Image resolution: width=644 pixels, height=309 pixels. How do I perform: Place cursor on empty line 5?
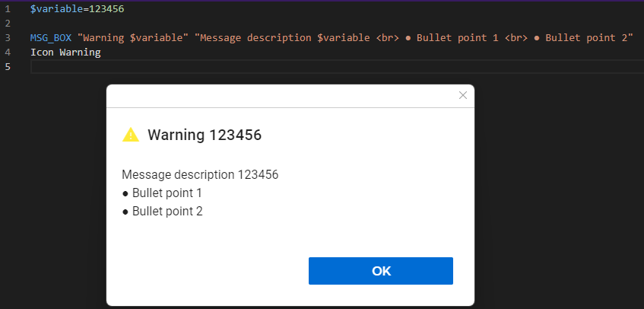pos(337,66)
